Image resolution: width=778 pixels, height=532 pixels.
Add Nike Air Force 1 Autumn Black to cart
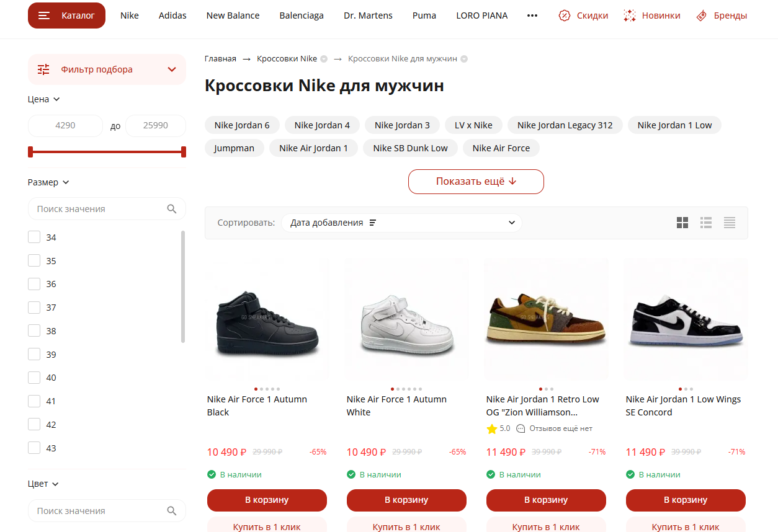tap(267, 500)
